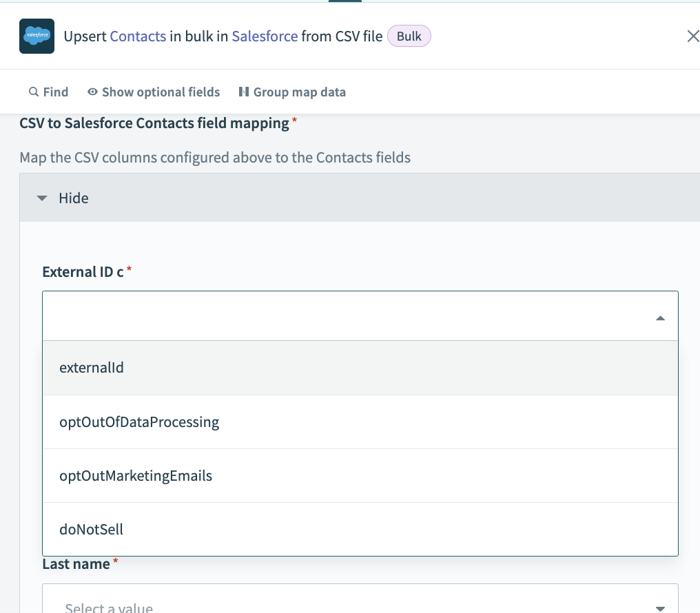Toggle Show optional fields
700x613 pixels.
[154, 92]
